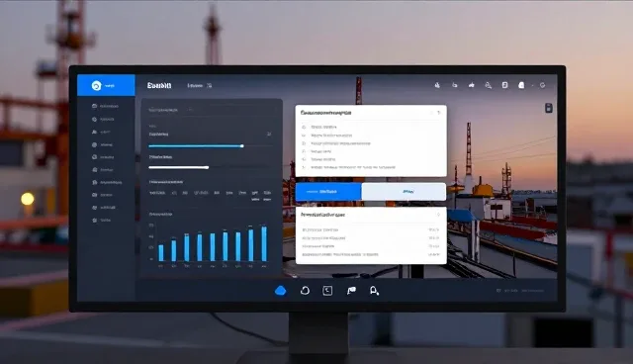Screen dimensions: 633x364
Task: Select the eighth item in the dark sidebar
Action: pos(102,195)
